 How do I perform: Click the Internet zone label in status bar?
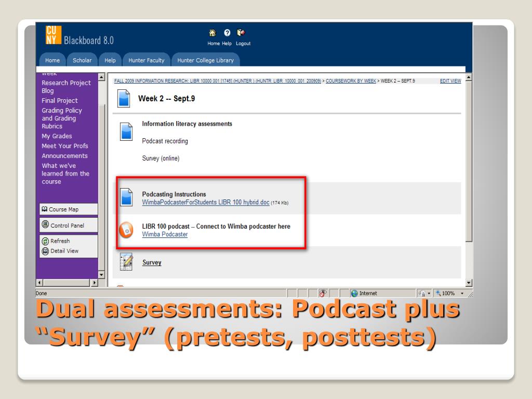tap(368, 294)
